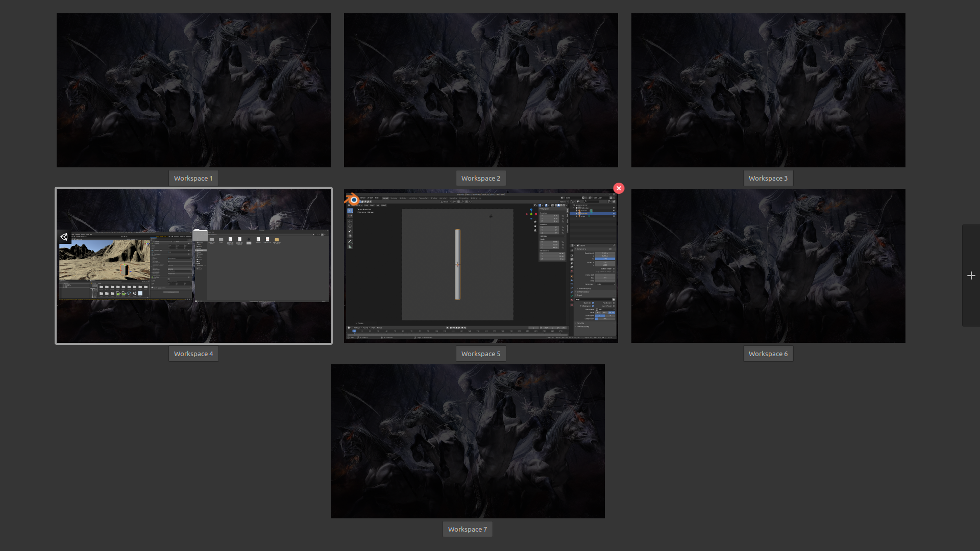Add a new workspace with the plus button
This screenshot has width=980, height=551.
pyautogui.click(x=971, y=275)
